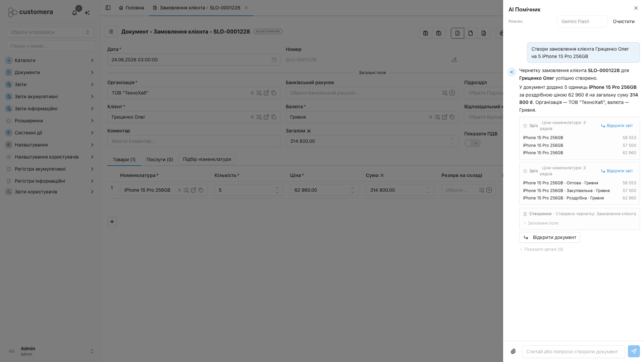Focus AI assistant message input
The height and width of the screenshot is (362, 644).
click(x=573, y=352)
